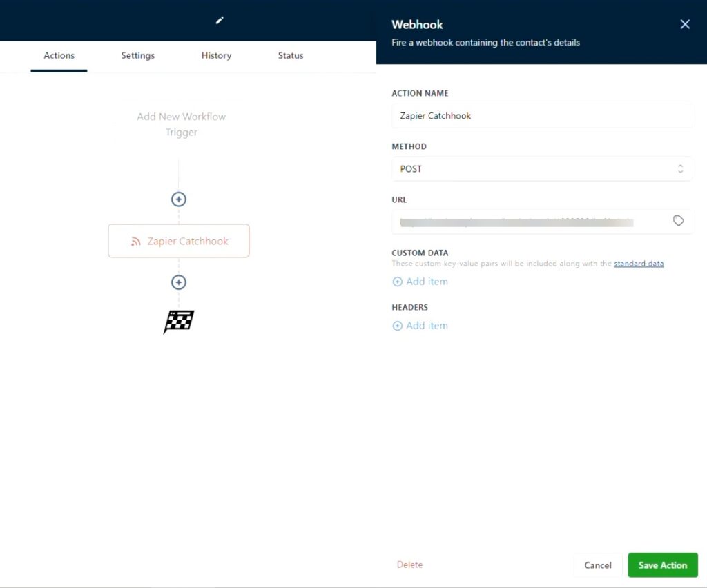Switch to the Actions tab
The image size is (707, 588).
[59, 55]
